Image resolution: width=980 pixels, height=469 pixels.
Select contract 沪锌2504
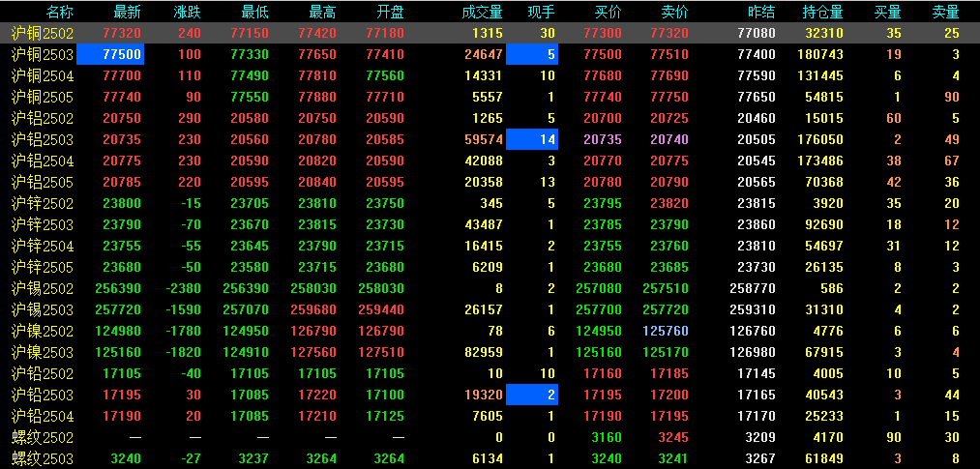(x=43, y=246)
